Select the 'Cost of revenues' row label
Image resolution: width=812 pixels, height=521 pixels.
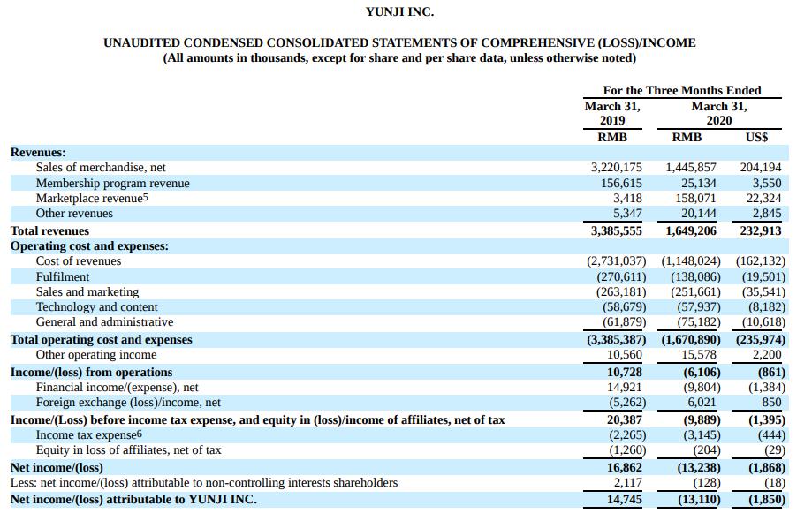tap(79, 261)
